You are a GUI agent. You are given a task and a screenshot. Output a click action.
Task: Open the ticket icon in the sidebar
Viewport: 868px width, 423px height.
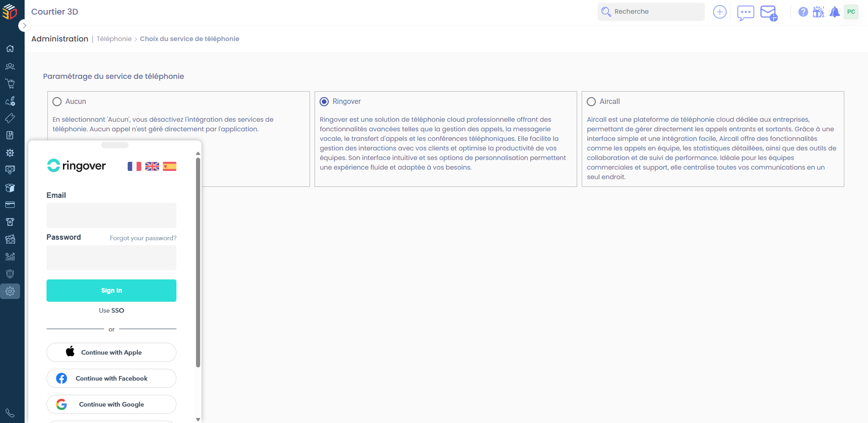10,118
